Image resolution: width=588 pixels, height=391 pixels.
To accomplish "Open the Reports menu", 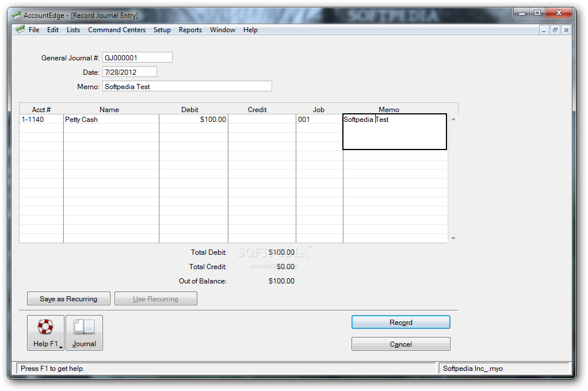I will (x=190, y=30).
